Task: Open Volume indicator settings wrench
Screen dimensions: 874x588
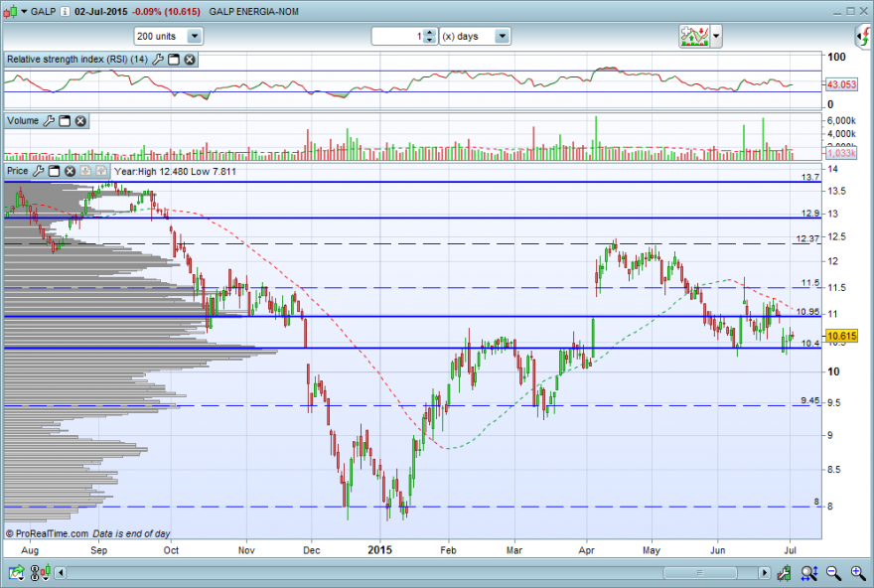Action: coord(49,121)
